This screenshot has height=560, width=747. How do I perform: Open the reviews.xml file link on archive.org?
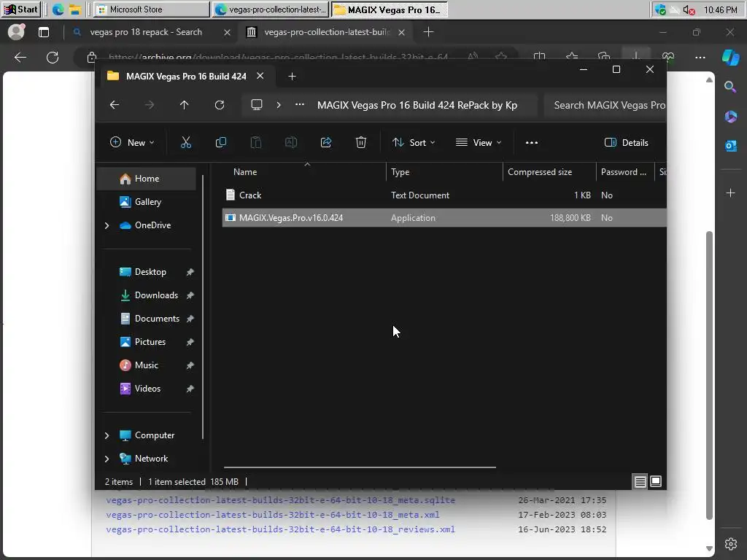coord(281,529)
